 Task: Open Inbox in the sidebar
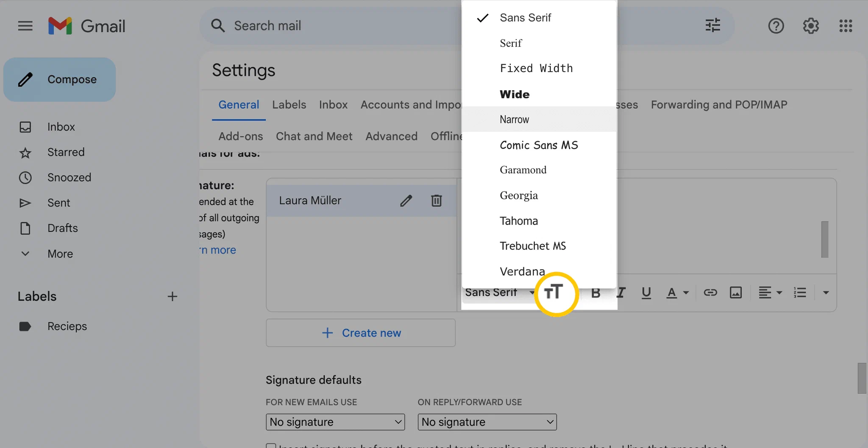[61, 127]
